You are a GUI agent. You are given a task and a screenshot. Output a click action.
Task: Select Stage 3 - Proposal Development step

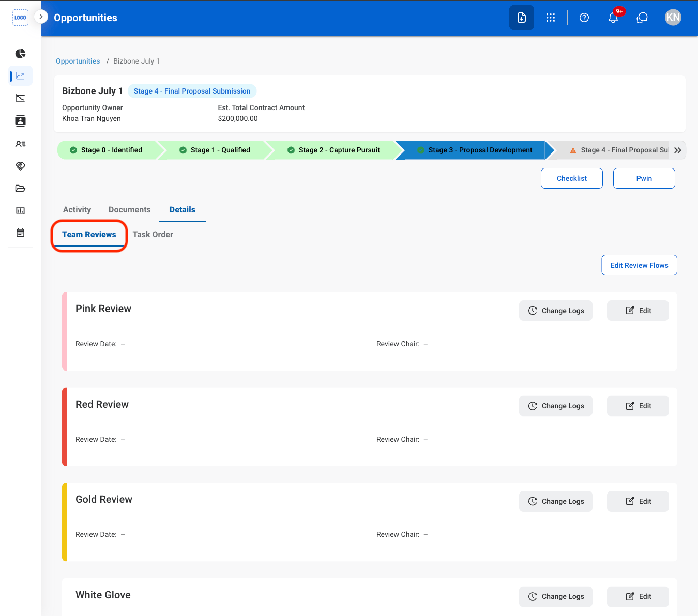coord(475,150)
